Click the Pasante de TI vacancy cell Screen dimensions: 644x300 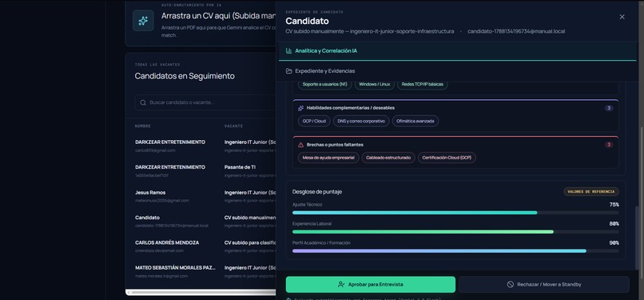241,167
